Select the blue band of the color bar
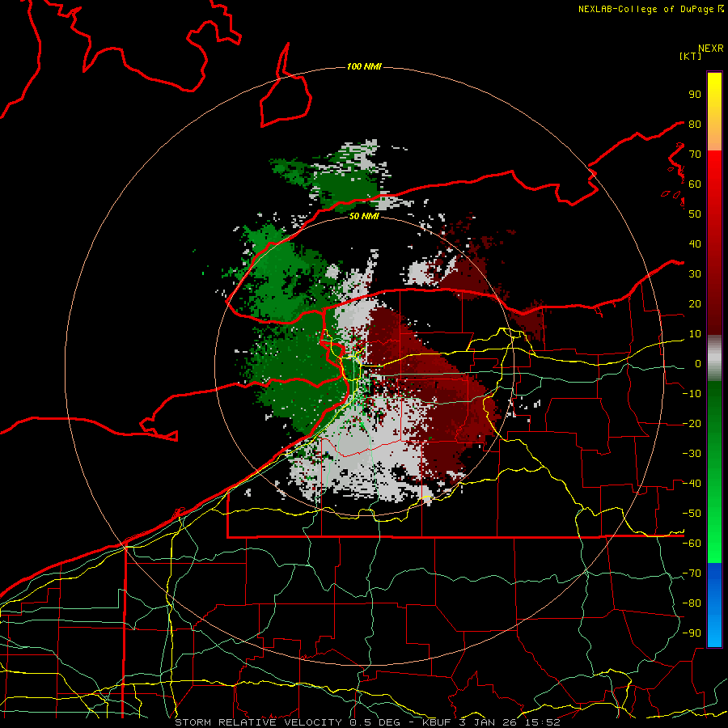The image size is (728, 728). click(x=714, y=604)
